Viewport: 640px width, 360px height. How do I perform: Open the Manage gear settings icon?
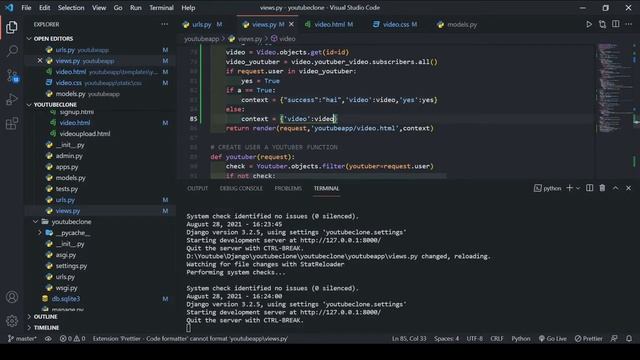[x=12, y=321]
